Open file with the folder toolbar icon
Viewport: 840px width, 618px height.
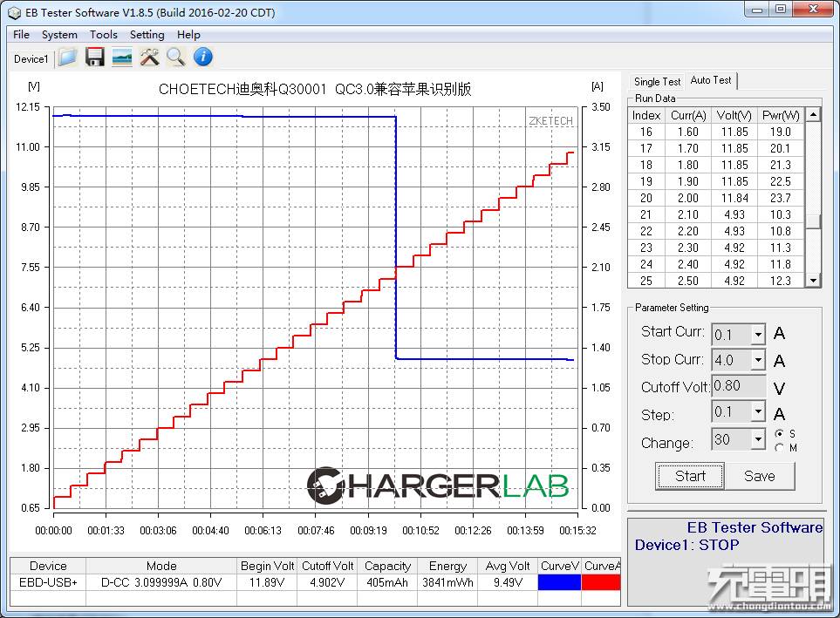(x=68, y=57)
